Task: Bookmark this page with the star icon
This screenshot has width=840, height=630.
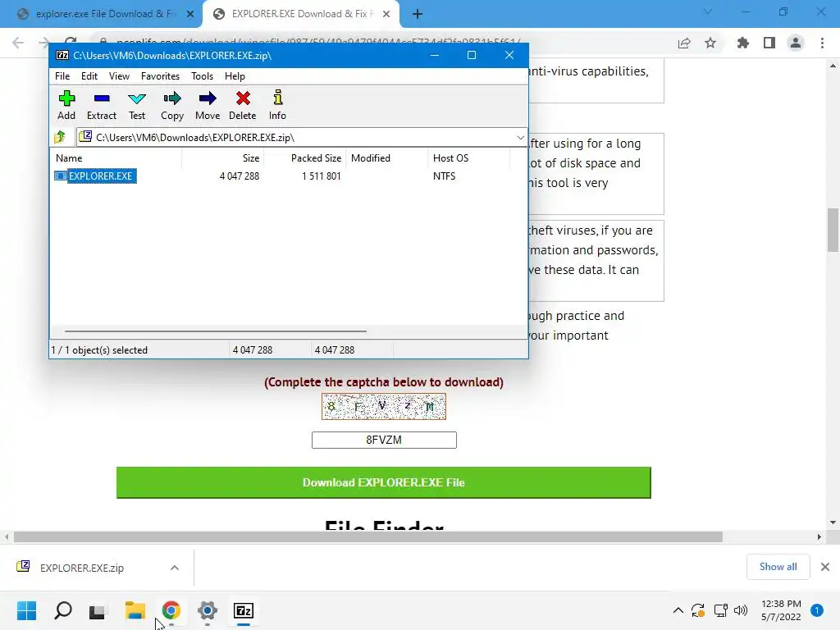Action: click(710, 43)
